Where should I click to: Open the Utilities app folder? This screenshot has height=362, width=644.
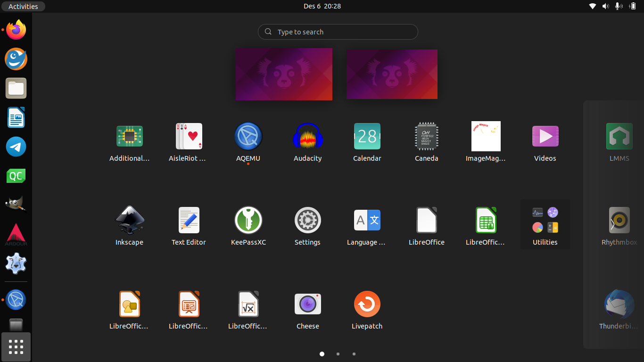pyautogui.click(x=545, y=224)
